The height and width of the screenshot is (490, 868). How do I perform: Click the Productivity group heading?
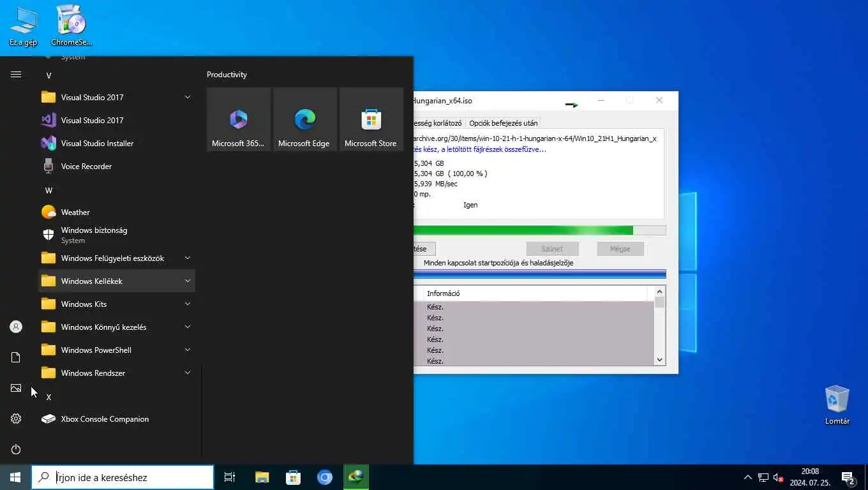(x=227, y=75)
